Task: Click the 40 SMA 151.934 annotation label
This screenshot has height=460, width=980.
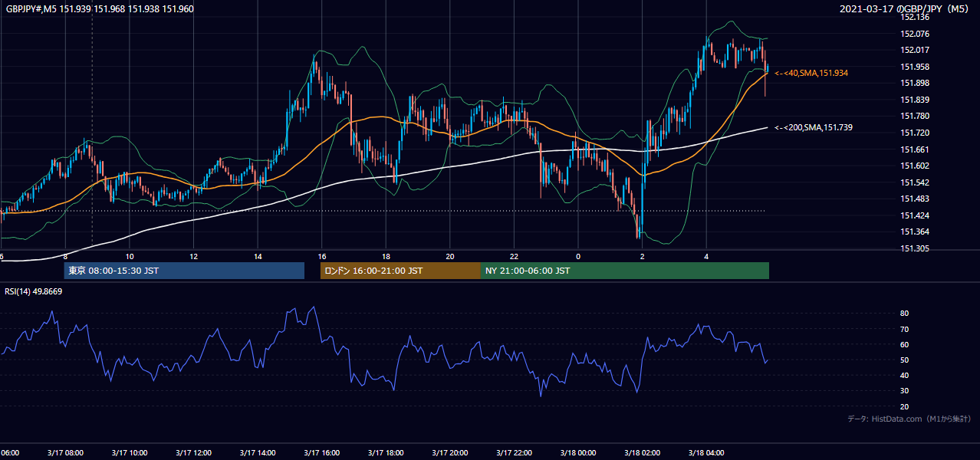Action: pos(811,73)
